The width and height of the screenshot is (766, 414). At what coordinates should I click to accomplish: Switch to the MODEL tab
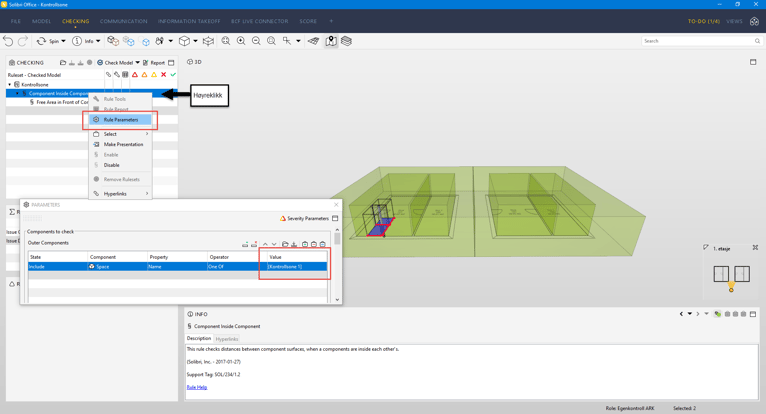click(x=42, y=22)
